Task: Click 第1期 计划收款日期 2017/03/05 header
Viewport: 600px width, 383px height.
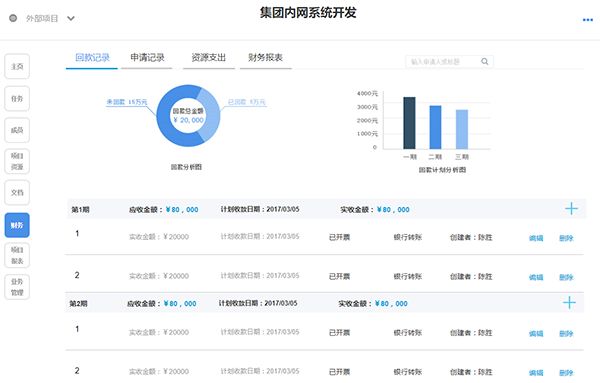Action: coord(260,209)
